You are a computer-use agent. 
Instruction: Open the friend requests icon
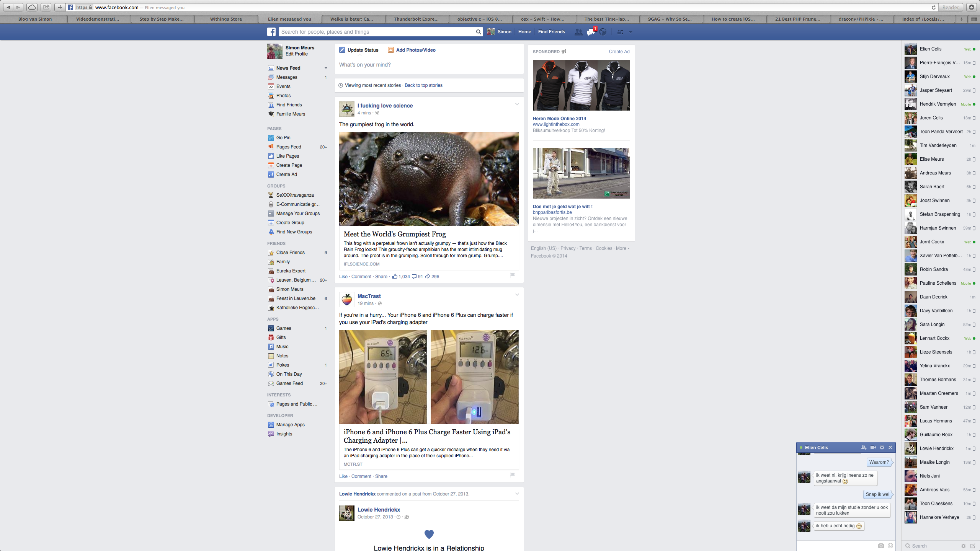pyautogui.click(x=578, y=32)
